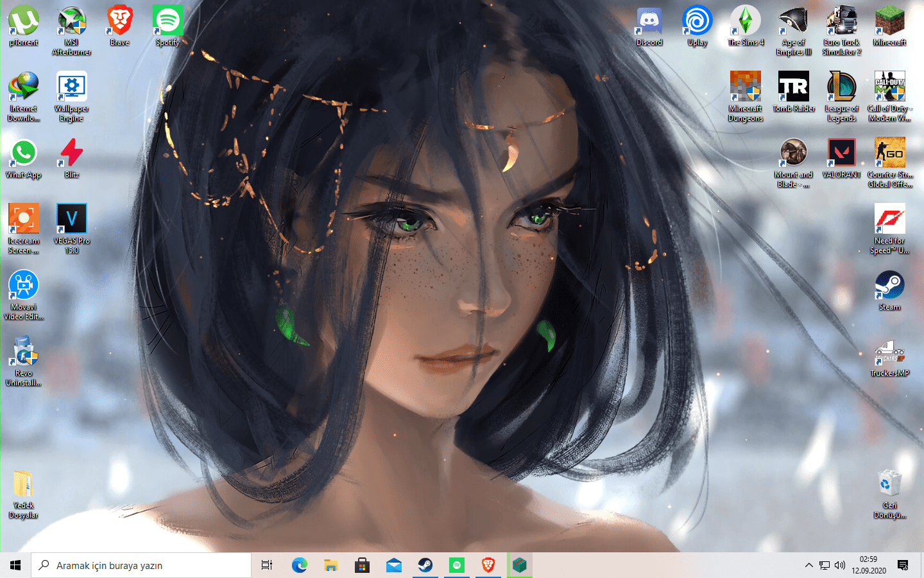Select the Need for Speed icon
Image resolution: width=924 pixels, height=578 pixels.
pos(890,229)
